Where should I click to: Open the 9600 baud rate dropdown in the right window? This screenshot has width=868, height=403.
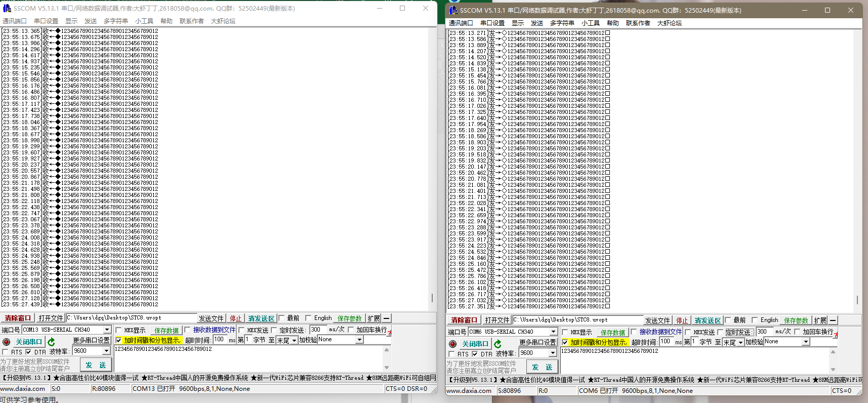[x=553, y=353]
